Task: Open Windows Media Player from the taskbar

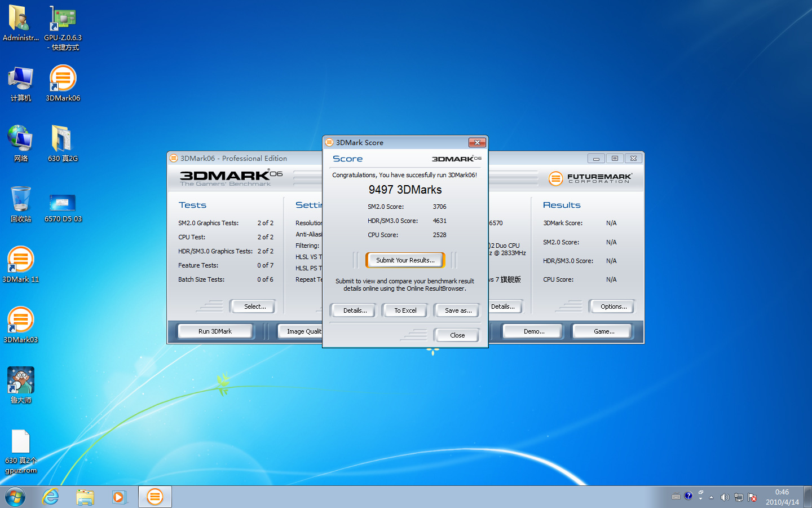Action: tap(119, 497)
